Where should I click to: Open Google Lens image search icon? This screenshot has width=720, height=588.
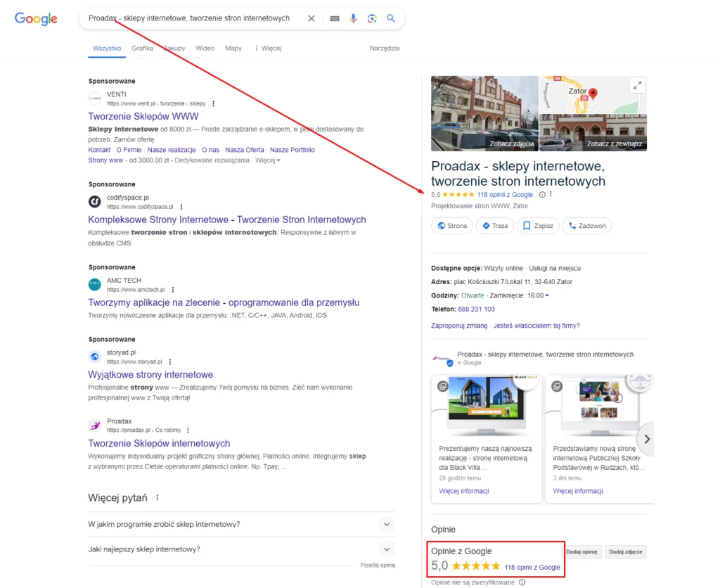[372, 18]
